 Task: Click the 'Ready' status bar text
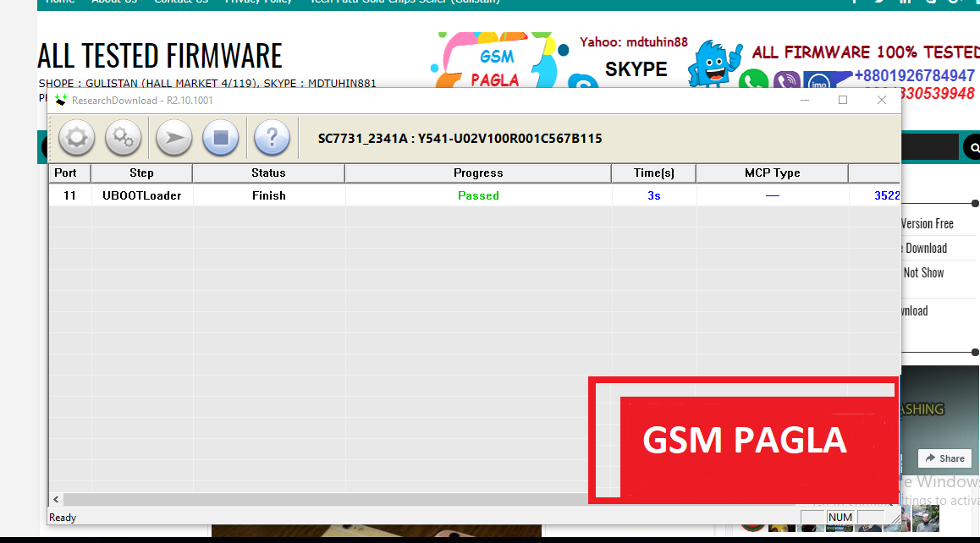tap(63, 518)
